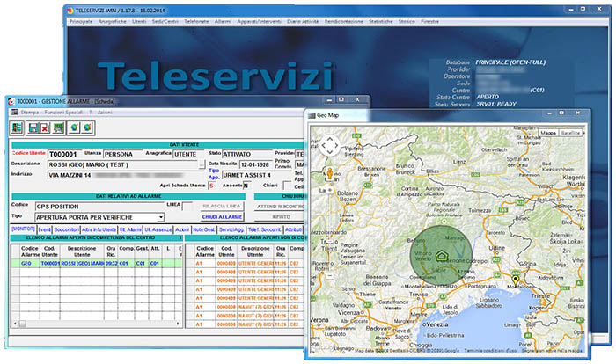Click the map pan arrows control
The image size is (616, 364).
coord(330,146)
